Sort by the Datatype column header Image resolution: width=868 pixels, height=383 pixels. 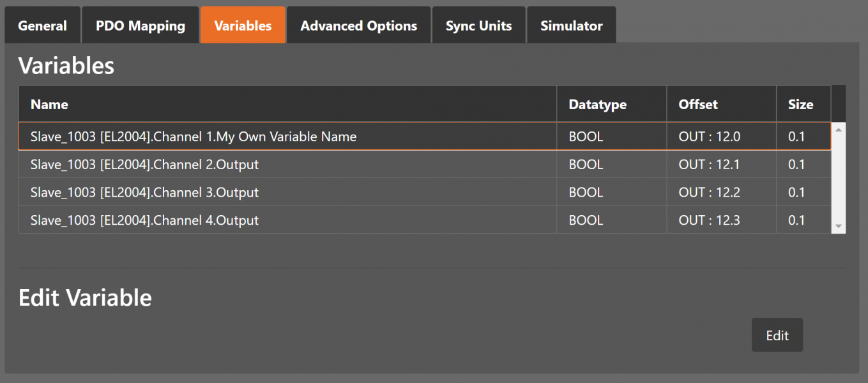[x=597, y=104]
